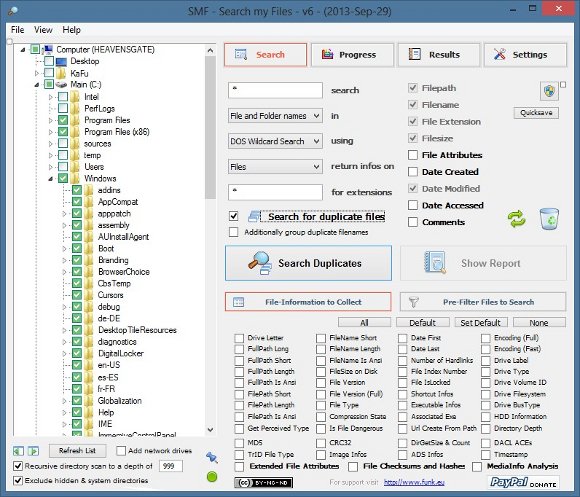The width and height of the screenshot is (580, 497).
Task: Expand the Users folder node
Action: tap(50, 167)
